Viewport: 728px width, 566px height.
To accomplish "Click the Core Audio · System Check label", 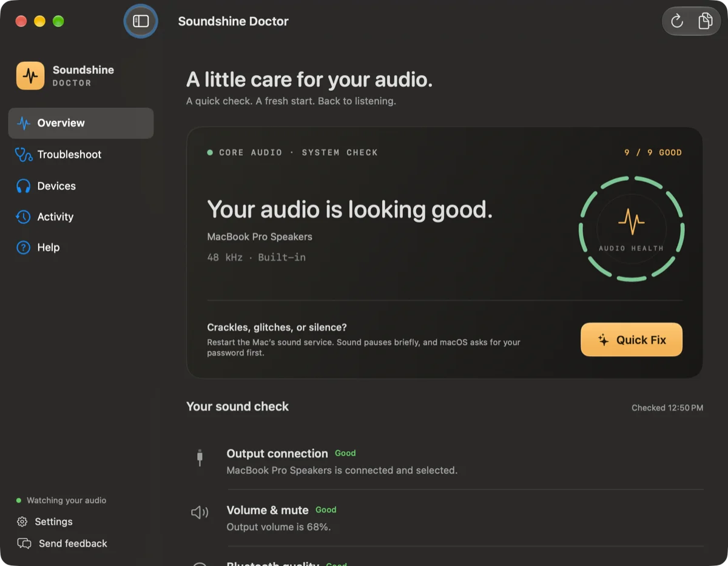I will [298, 152].
